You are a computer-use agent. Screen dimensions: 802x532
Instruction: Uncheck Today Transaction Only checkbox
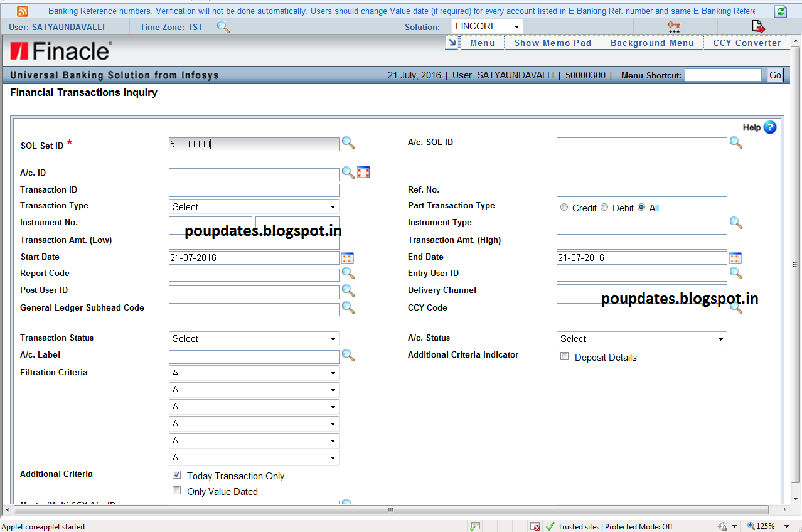[x=177, y=475]
